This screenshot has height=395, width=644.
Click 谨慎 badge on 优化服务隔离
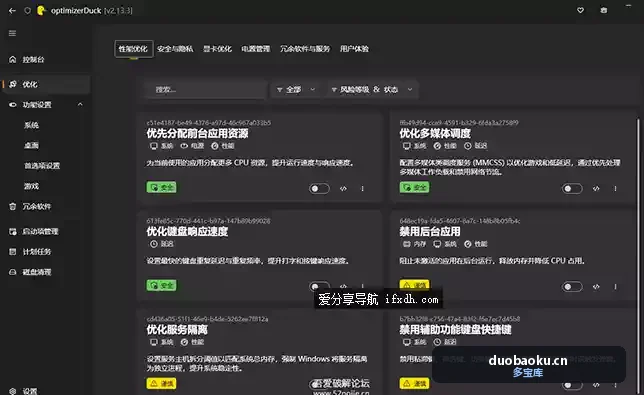coord(161,384)
